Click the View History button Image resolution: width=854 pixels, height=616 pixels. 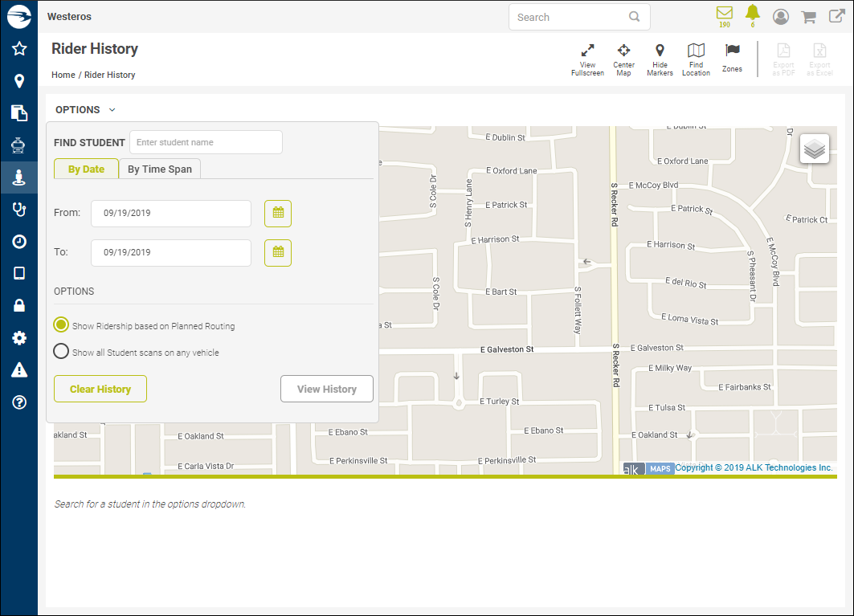pyautogui.click(x=327, y=389)
